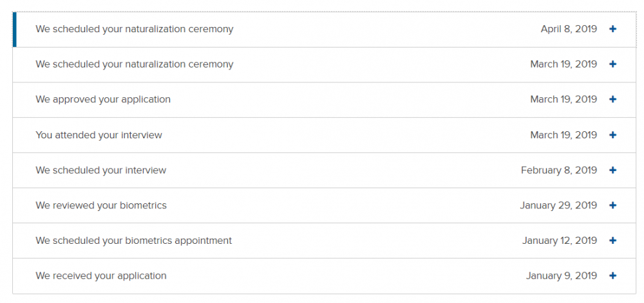Click plus icon beside January 12, 2019
The image size is (644, 303).
pos(612,241)
